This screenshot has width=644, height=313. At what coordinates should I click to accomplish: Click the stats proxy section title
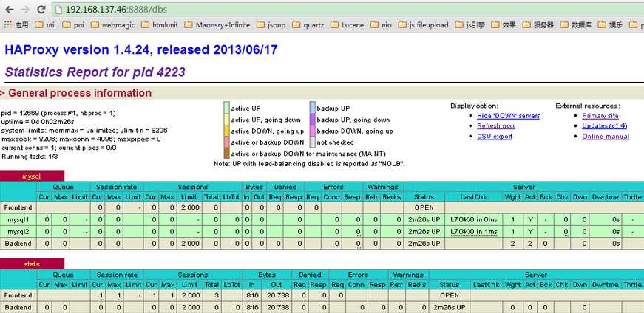click(32, 264)
